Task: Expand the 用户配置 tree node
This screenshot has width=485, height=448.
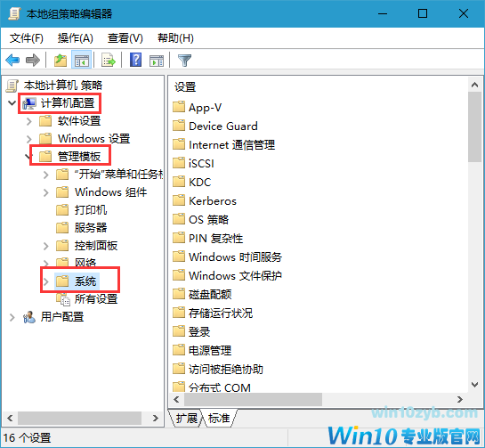Action: [x=12, y=317]
